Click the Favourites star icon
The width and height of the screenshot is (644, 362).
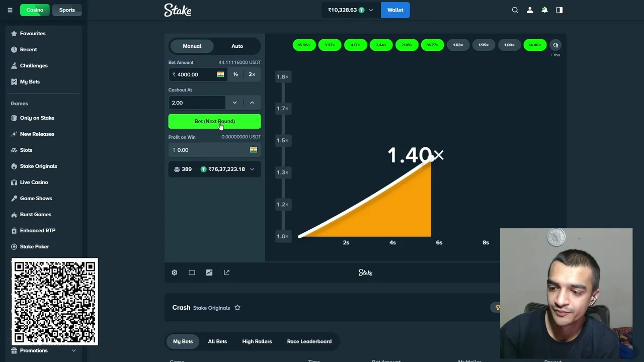[14, 34]
